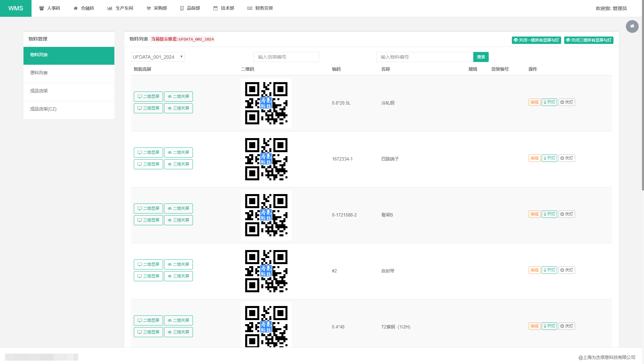Viewport: 644px width, 364px height.
Task: Click the WMS logo
Action: [x=16, y=8]
